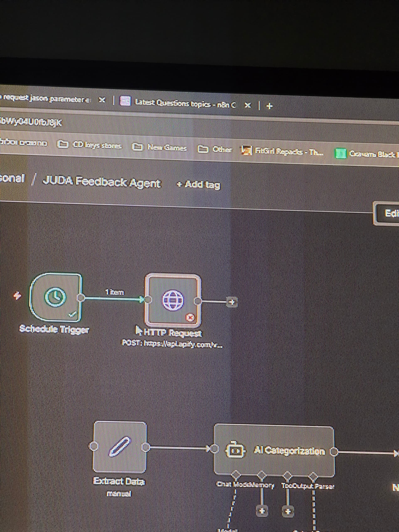Image resolution: width=399 pixels, height=532 pixels.
Task: Click the AI Categorization robot icon
Action: pyautogui.click(x=235, y=451)
